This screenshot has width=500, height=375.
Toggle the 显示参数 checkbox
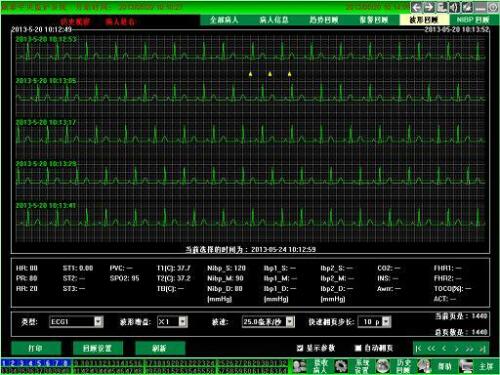(300, 348)
